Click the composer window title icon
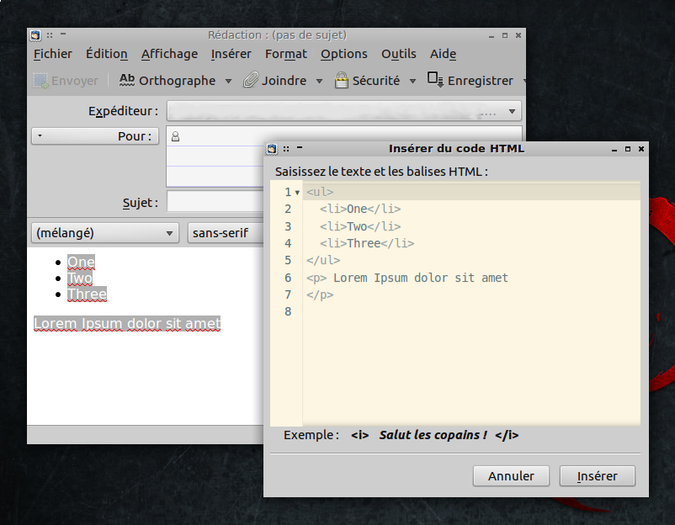This screenshot has width=675, height=525. tap(35, 35)
